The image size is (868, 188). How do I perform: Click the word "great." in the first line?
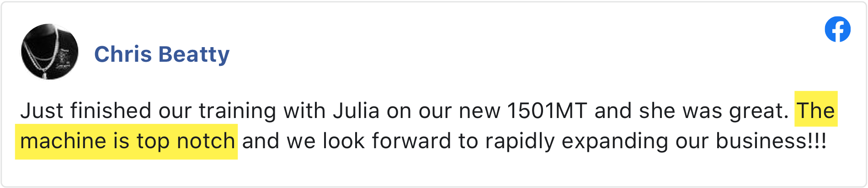point(759,111)
